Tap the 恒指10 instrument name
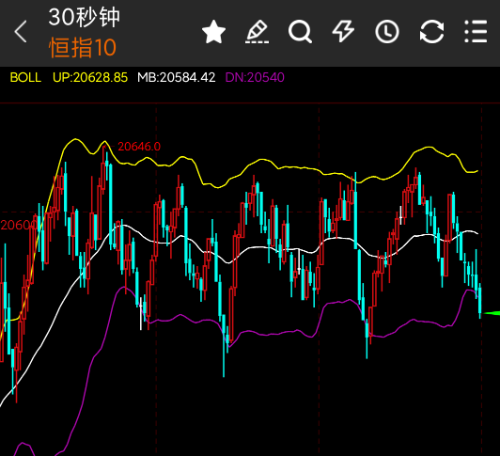The width and height of the screenshot is (500, 456). coord(83,48)
